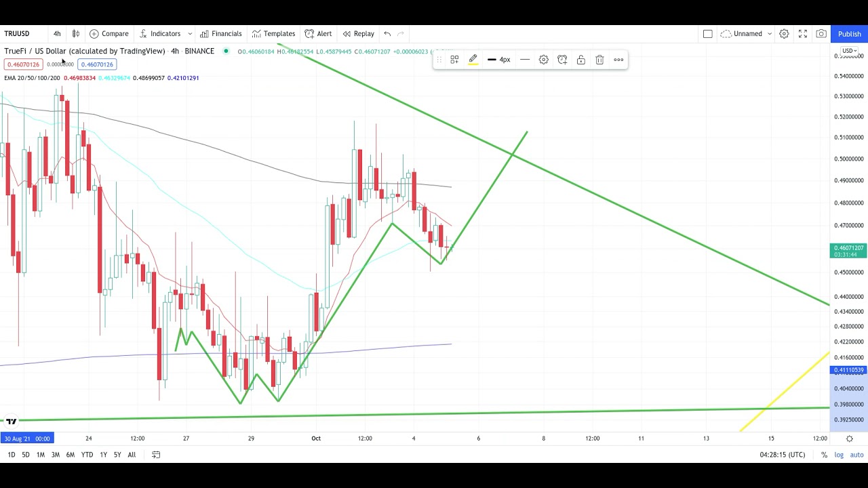
Task: Take a chart snapshot with camera icon
Action: coord(821,33)
